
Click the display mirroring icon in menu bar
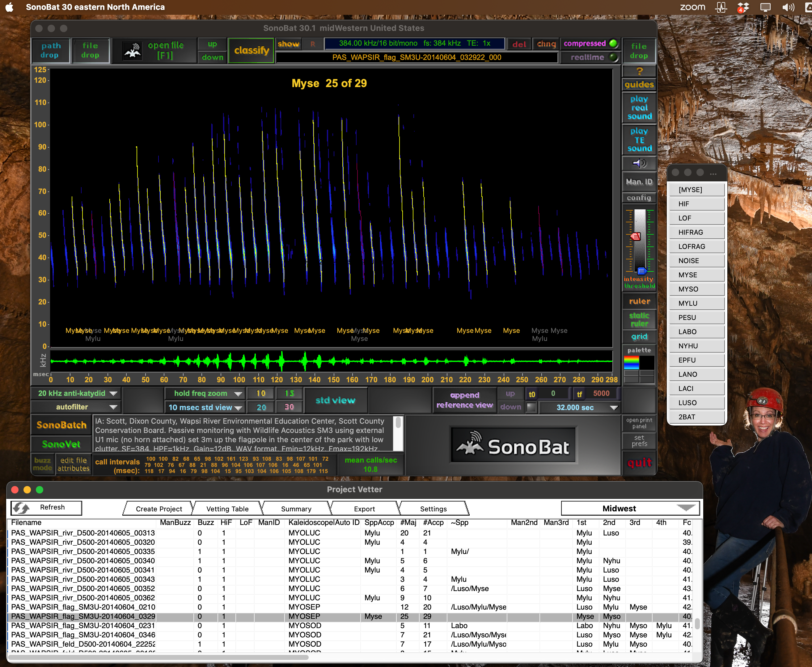coord(765,7)
